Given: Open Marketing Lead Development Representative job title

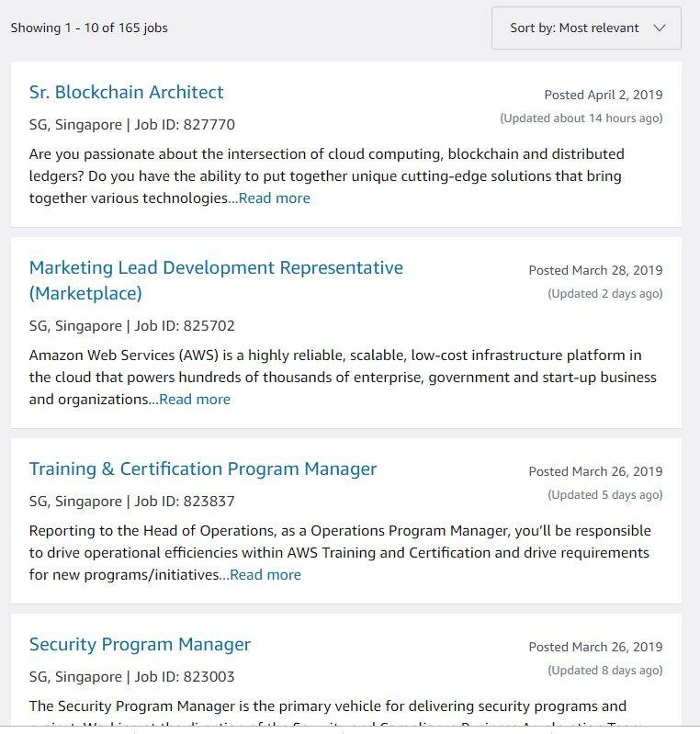Looking at the screenshot, I should [216, 268].
